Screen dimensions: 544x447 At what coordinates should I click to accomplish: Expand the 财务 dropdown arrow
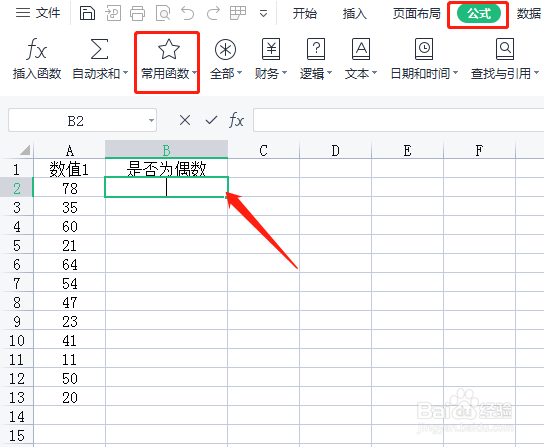(284, 73)
